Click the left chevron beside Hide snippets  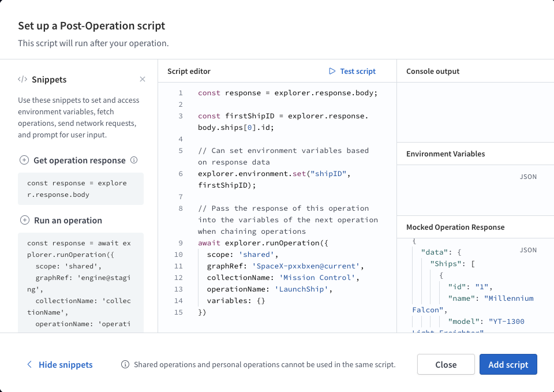(29, 364)
